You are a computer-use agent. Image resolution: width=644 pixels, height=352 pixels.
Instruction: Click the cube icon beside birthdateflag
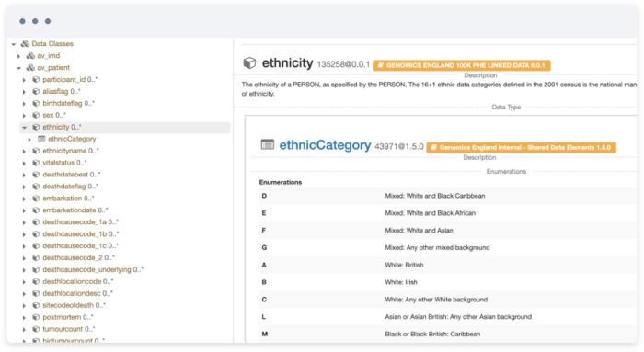click(36, 103)
